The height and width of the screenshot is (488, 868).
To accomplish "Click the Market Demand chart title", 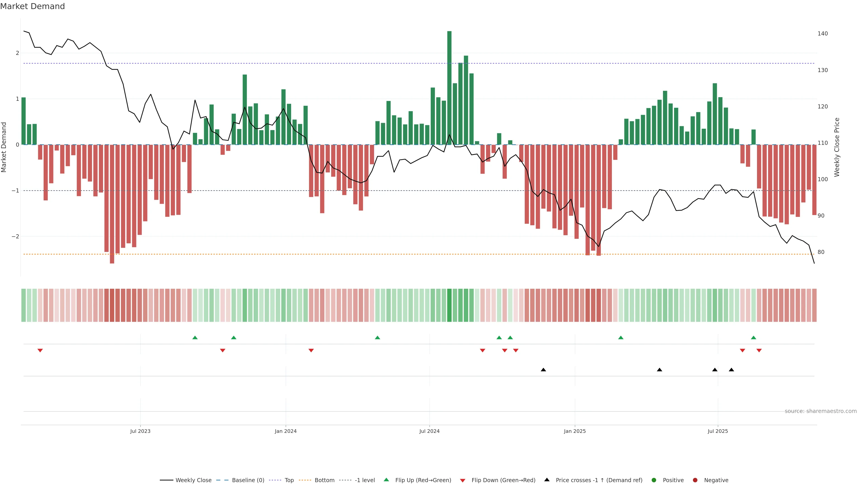I will coord(32,6).
